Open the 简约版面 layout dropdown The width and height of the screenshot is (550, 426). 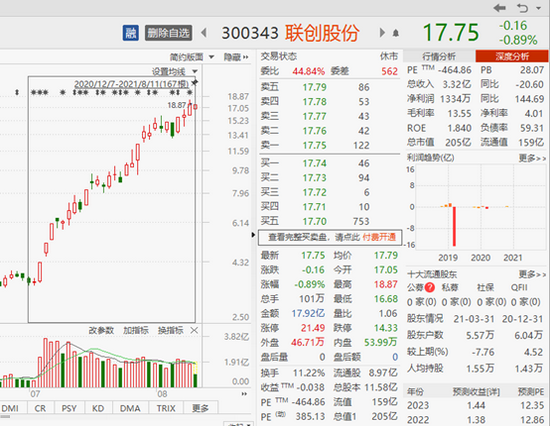[x=192, y=57]
